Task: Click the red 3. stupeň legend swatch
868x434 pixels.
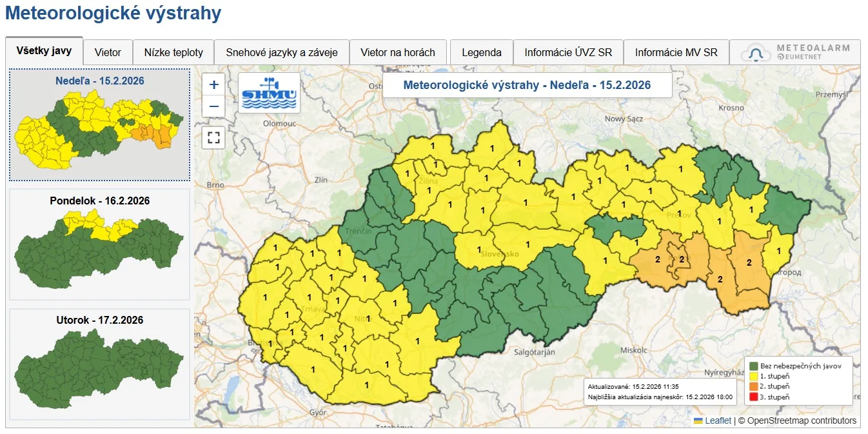Action: (x=753, y=397)
